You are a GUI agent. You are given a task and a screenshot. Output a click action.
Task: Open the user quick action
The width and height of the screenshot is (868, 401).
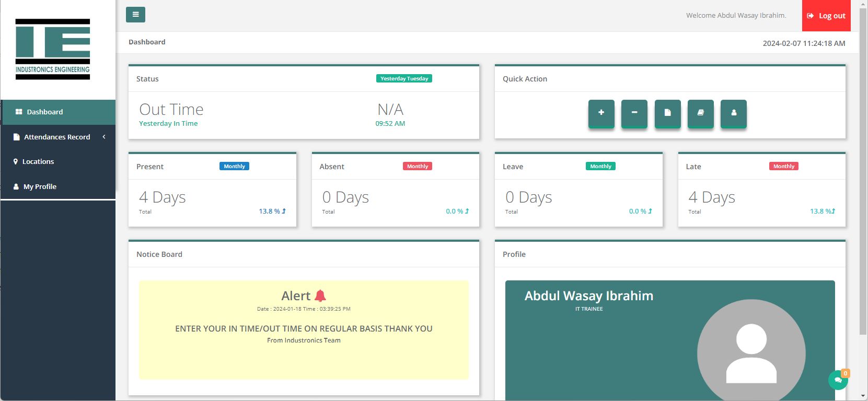(x=734, y=113)
